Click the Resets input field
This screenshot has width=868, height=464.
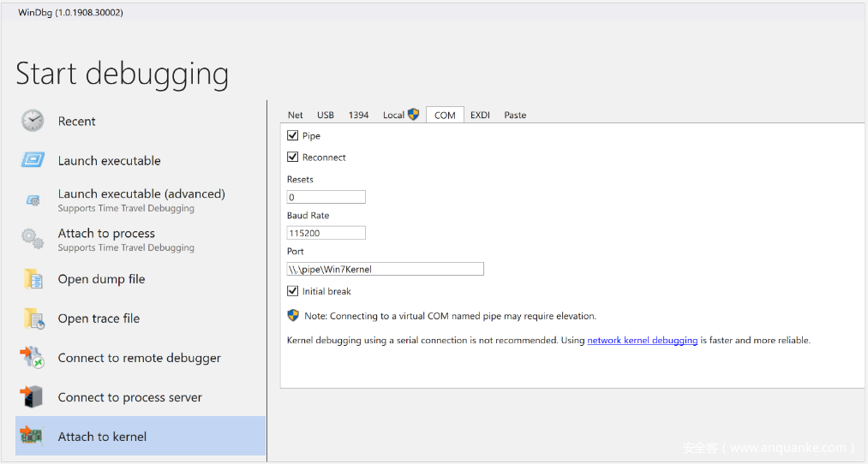326,197
